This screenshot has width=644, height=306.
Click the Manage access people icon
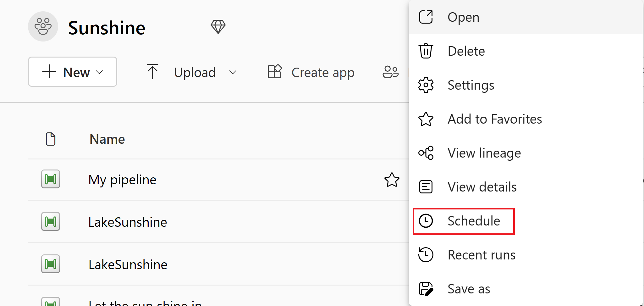click(390, 72)
